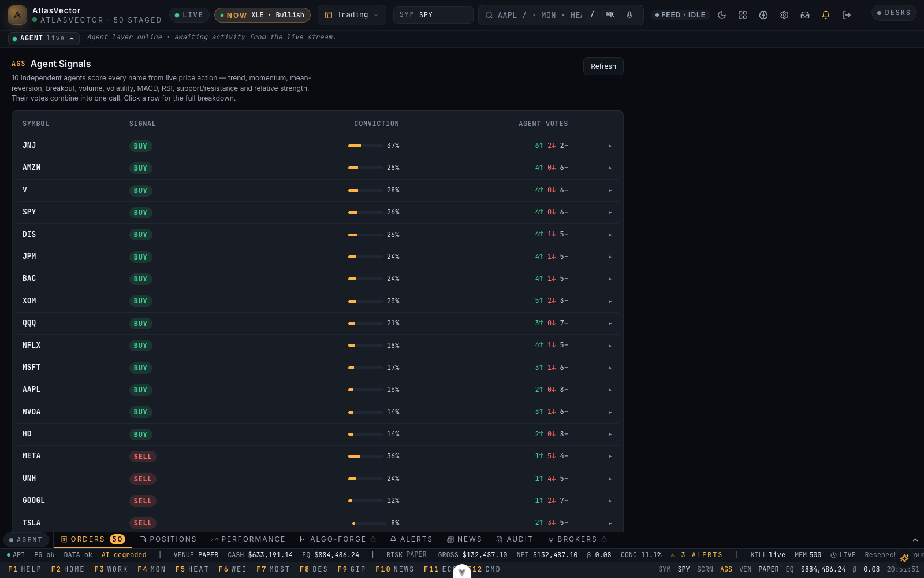Expand the AMZN row details arrow
Viewport: 924px width, 578px height.
coord(610,168)
